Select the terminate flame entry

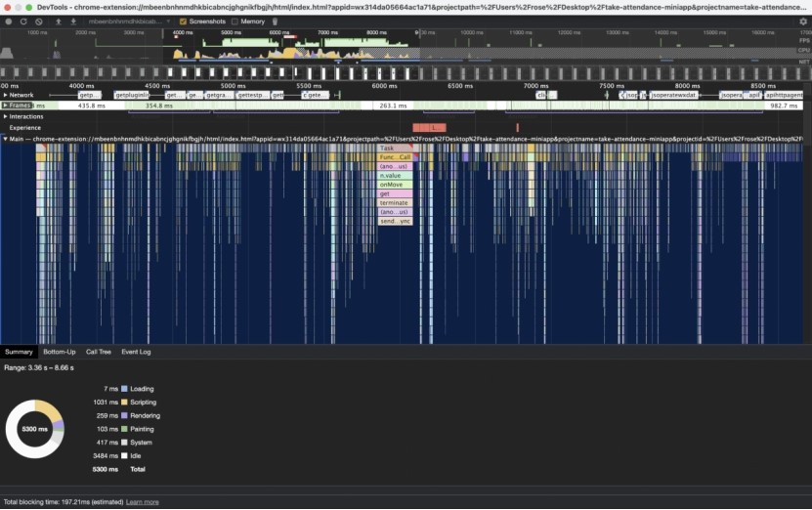pos(395,203)
